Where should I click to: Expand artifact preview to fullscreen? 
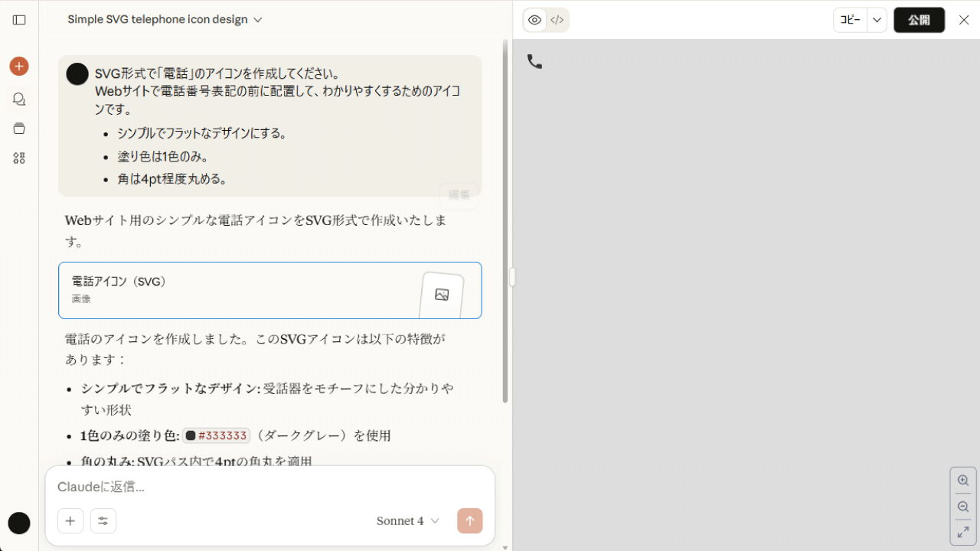coord(963,532)
